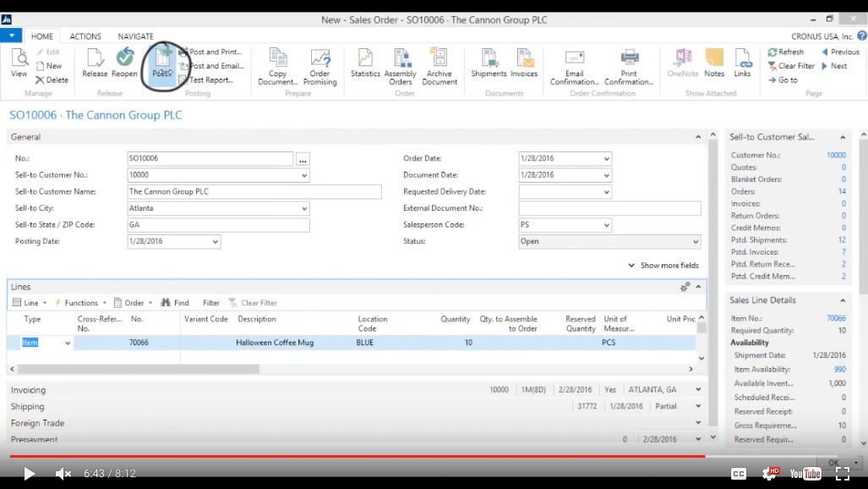This screenshot has width=868, height=489.
Task: Open Requested Delivery Date dropdown
Action: pyautogui.click(x=606, y=192)
